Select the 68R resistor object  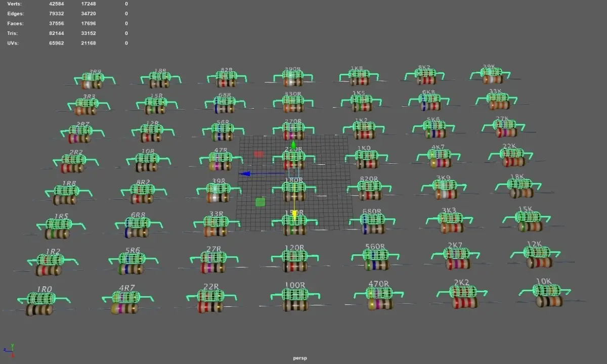[x=225, y=105]
